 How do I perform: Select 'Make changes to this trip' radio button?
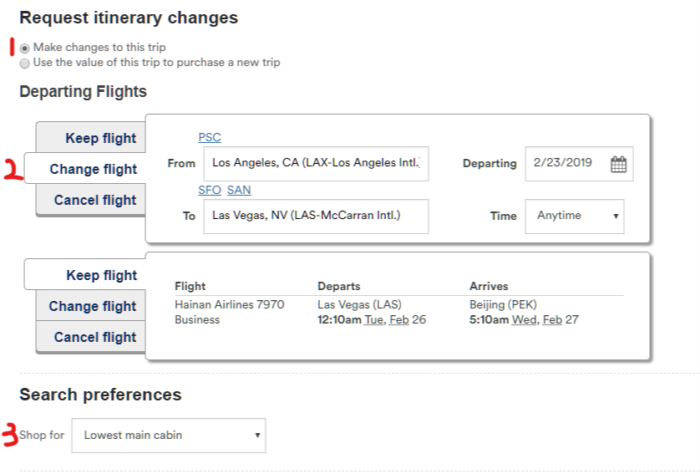pyautogui.click(x=24, y=47)
